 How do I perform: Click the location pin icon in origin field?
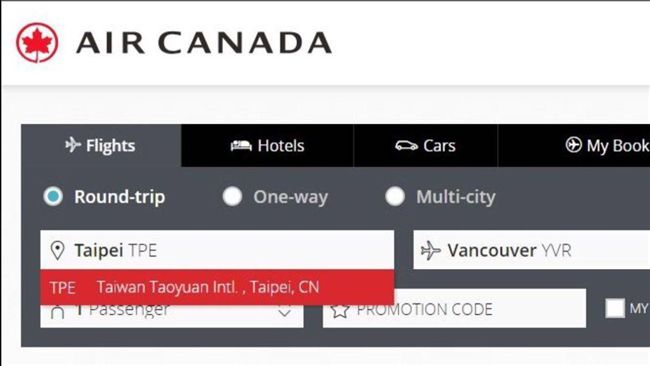(x=57, y=251)
